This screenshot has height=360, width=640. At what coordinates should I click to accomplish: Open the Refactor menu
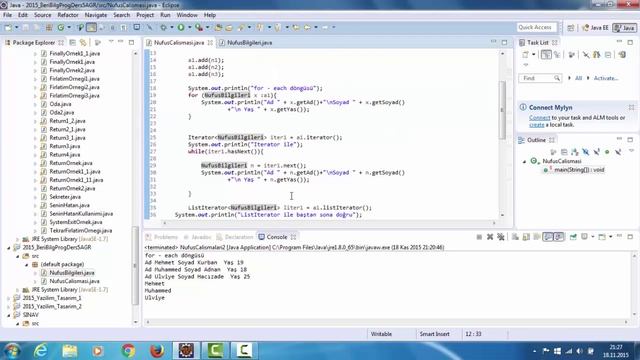[68, 15]
